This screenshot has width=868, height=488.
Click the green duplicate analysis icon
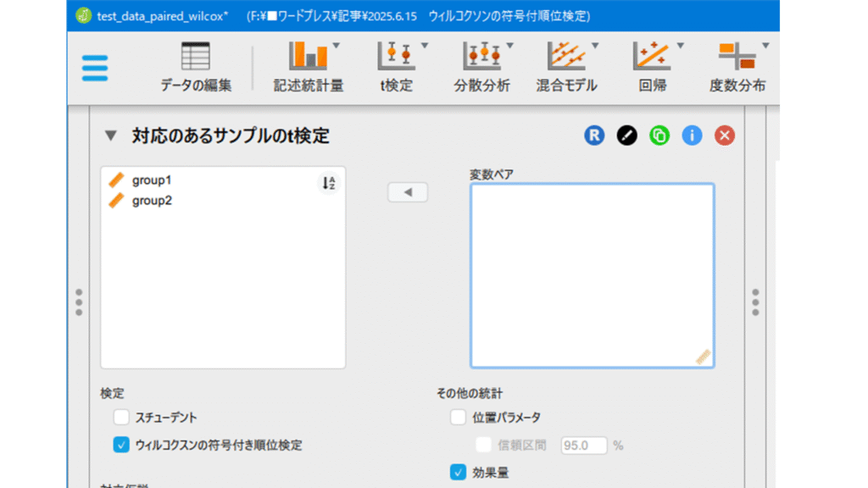[x=659, y=136]
